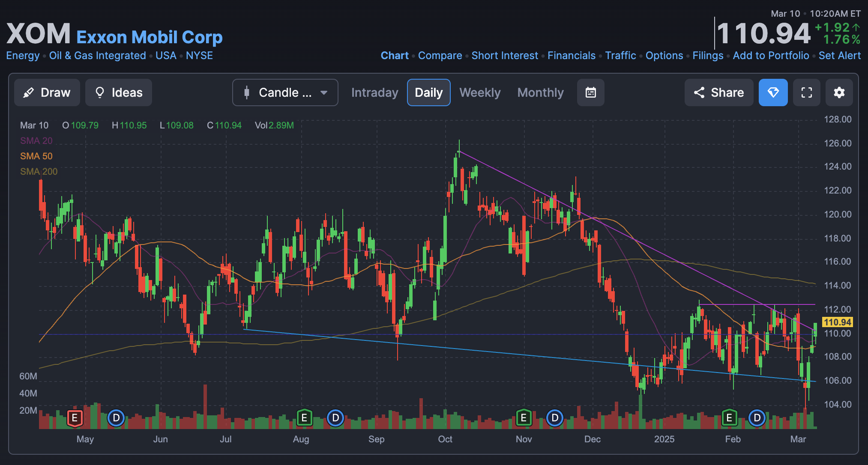
Task: Click the Set Alert link
Action: [x=839, y=56]
